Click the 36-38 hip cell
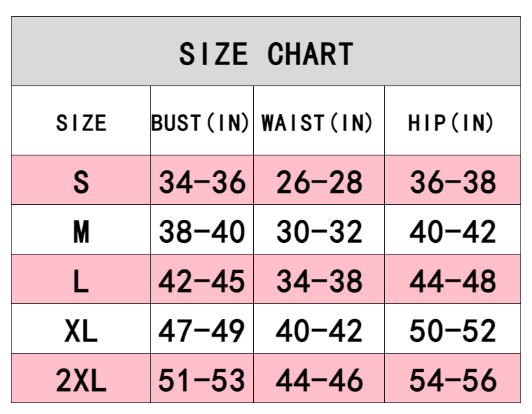 (x=452, y=182)
